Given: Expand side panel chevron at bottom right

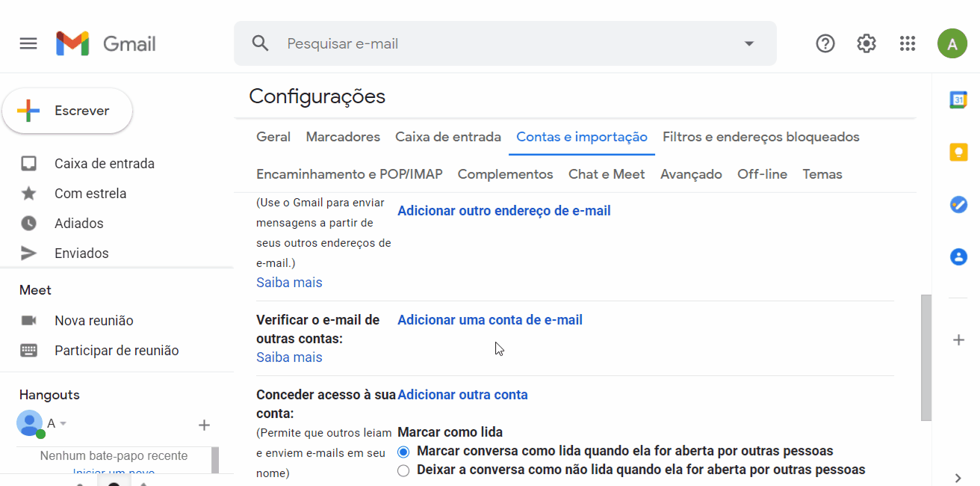Looking at the screenshot, I should tap(958, 478).
